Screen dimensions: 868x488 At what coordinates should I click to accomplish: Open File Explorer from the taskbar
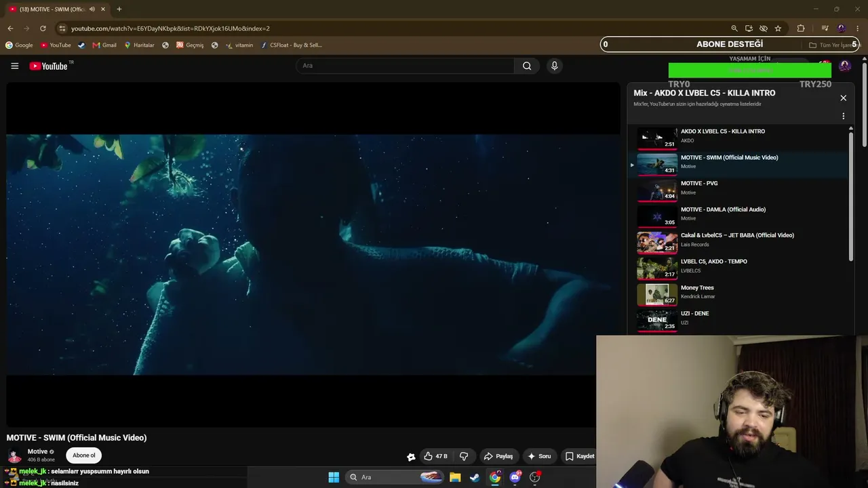455,477
